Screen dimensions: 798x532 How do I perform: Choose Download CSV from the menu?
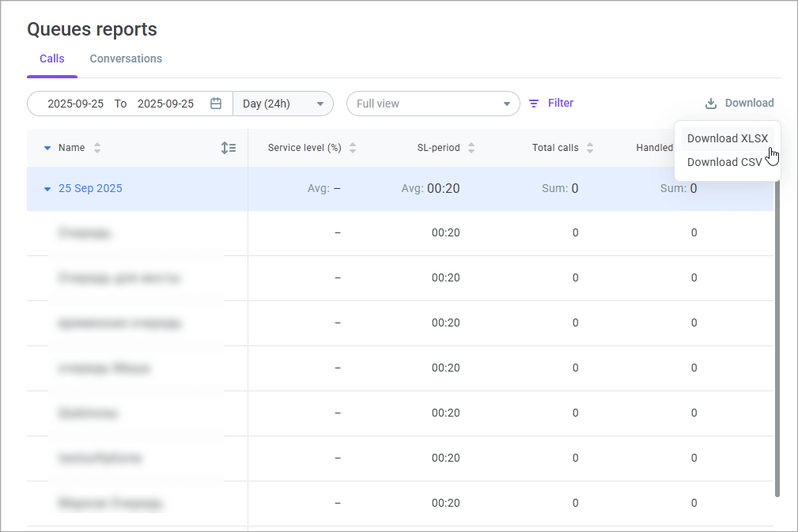(x=724, y=162)
